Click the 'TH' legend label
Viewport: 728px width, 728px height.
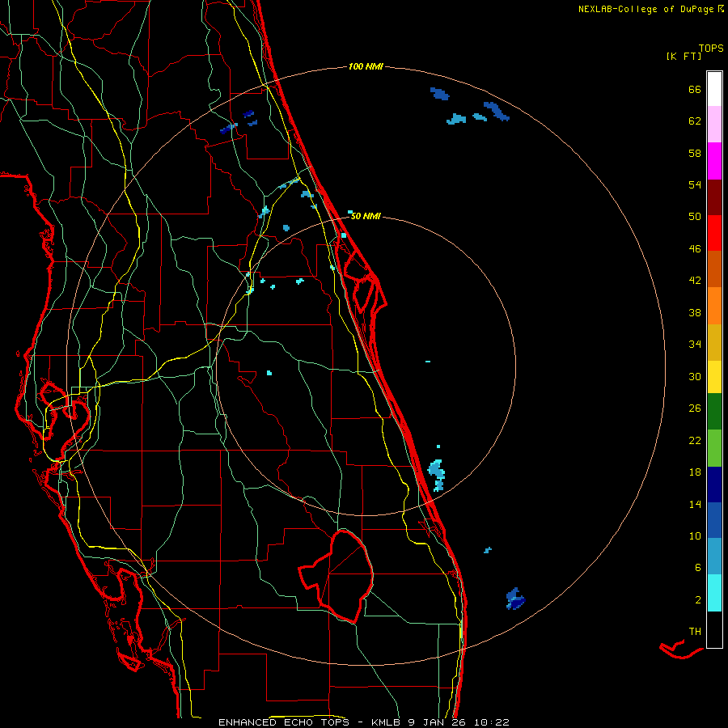pos(695,632)
